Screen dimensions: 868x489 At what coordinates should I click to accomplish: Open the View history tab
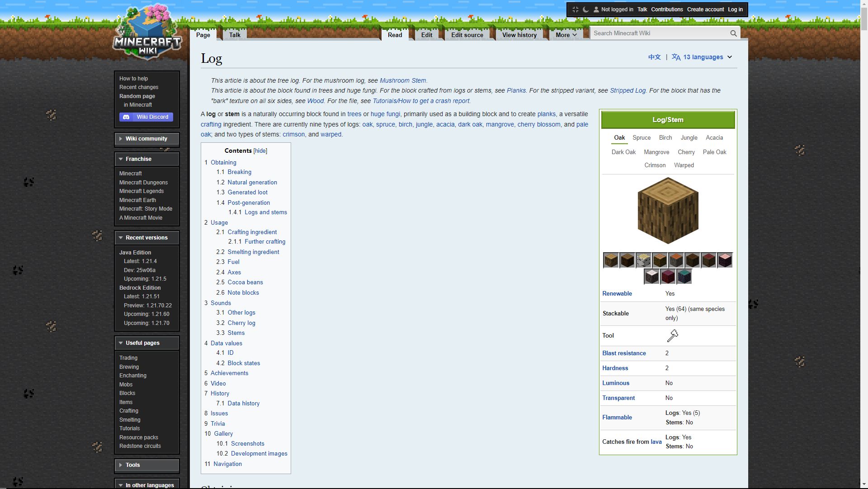519,35
